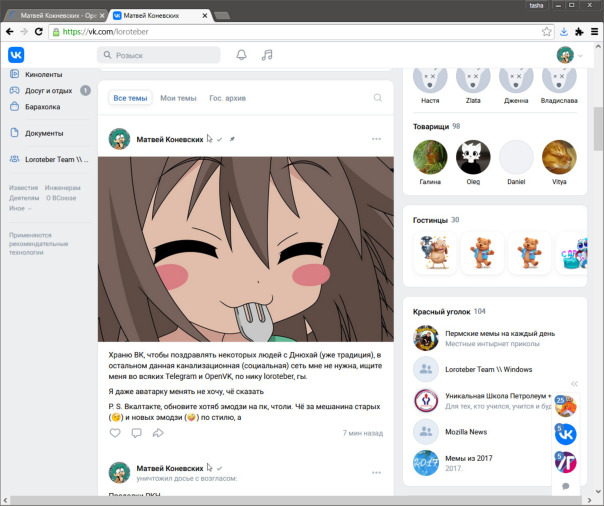Image resolution: width=604 pixels, height=506 pixels.
Task: Open friend Oleg avatar
Action: click(473, 157)
